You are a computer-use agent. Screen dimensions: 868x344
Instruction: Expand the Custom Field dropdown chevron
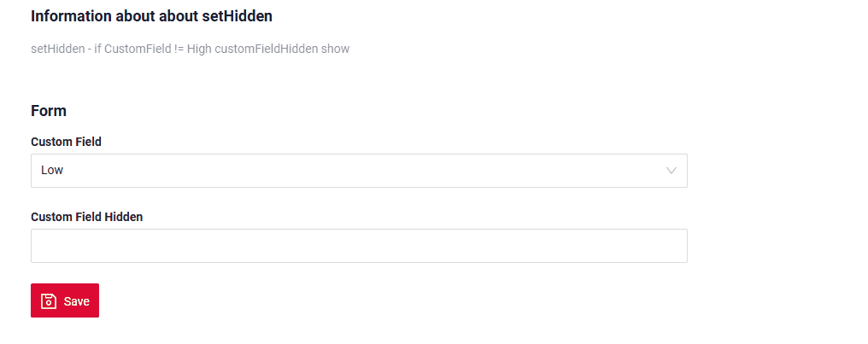point(672,171)
